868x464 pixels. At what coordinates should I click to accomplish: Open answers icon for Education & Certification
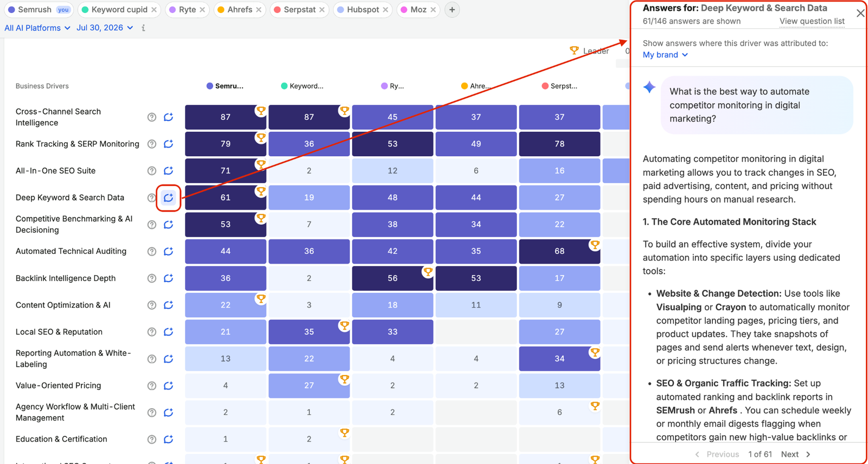(x=169, y=439)
